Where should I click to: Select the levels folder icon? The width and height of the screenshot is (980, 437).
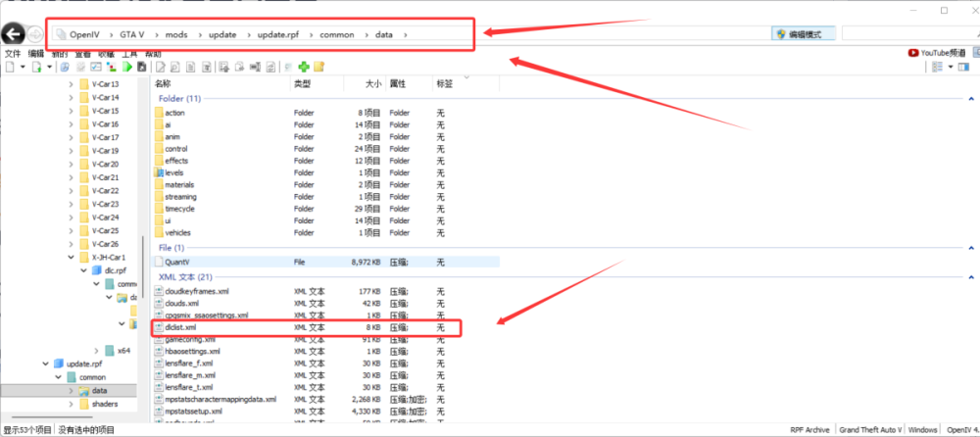pyautogui.click(x=159, y=172)
